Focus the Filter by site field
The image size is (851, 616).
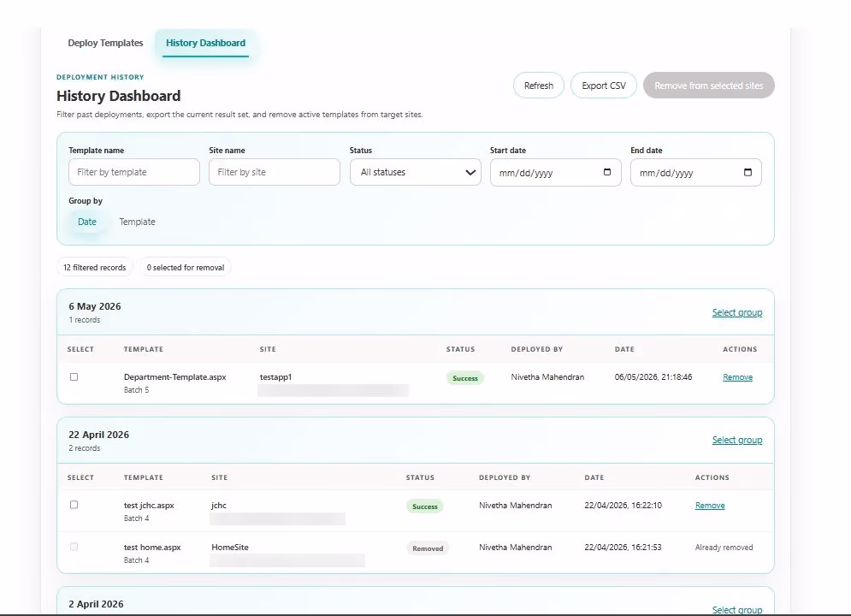pyautogui.click(x=274, y=172)
